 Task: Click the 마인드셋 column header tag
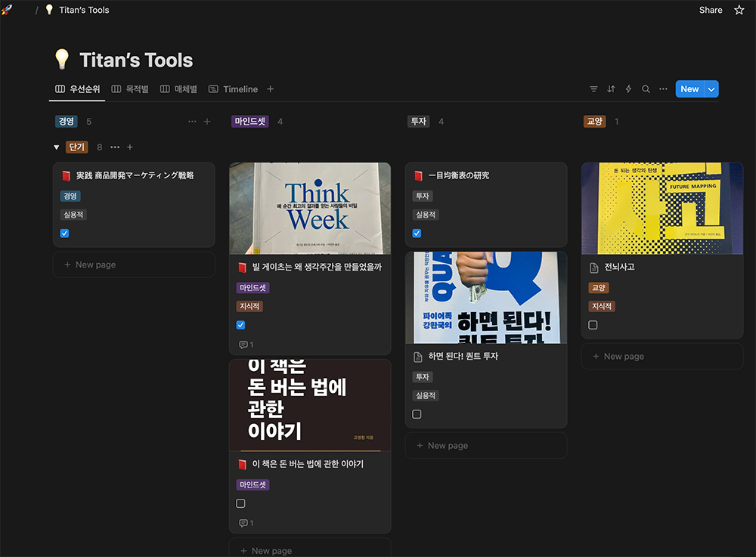coord(249,122)
